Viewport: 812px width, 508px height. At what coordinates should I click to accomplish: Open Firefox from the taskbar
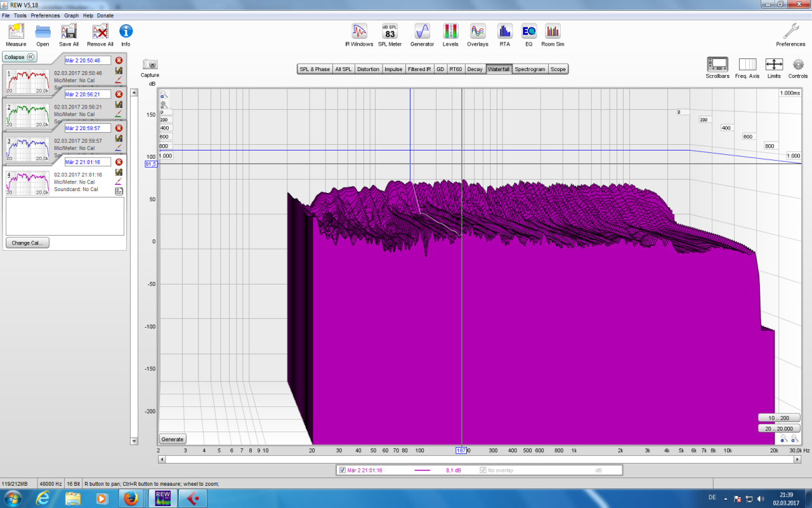[131, 498]
